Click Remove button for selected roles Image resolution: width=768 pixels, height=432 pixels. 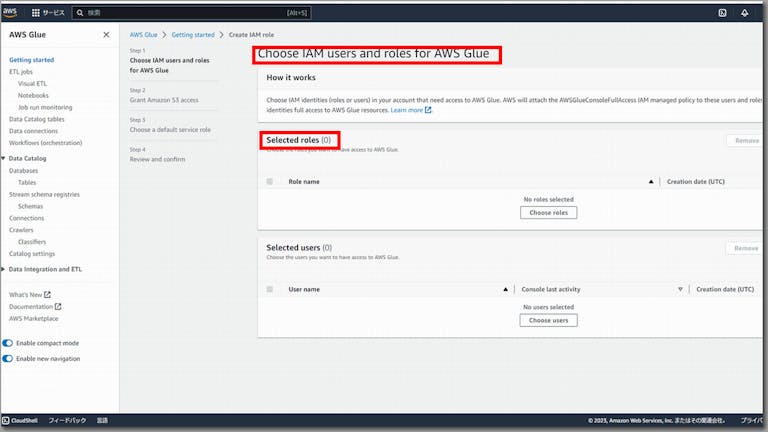(746, 141)
